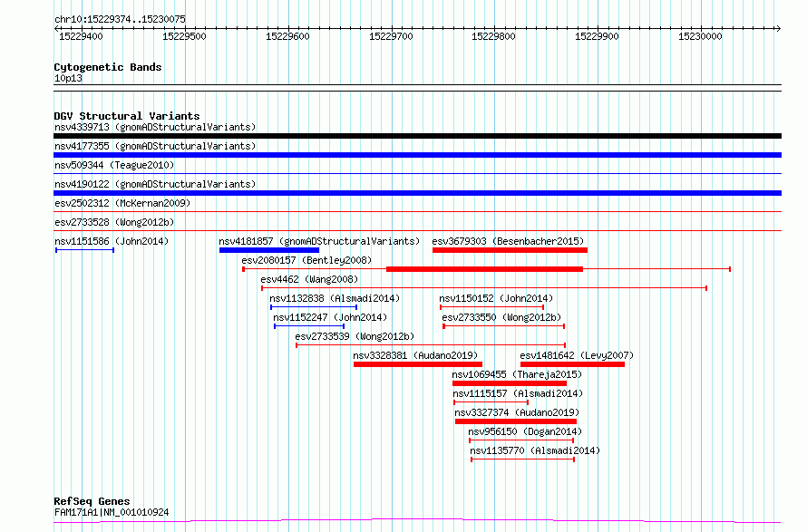Open nsv1152247 (John2014) label
The width and height of the screenshot is (807, 532).
pos(330,317)
